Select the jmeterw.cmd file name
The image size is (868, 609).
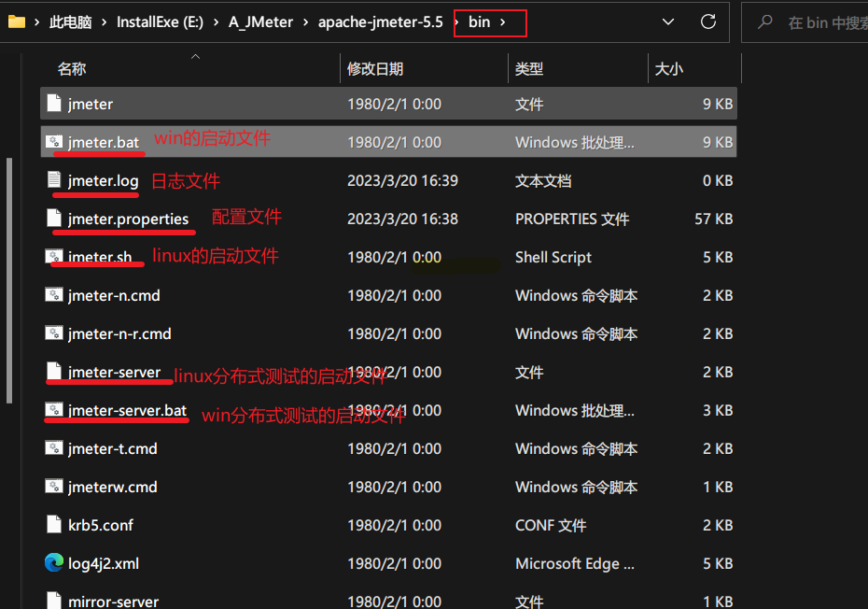(x=113, y=487)
